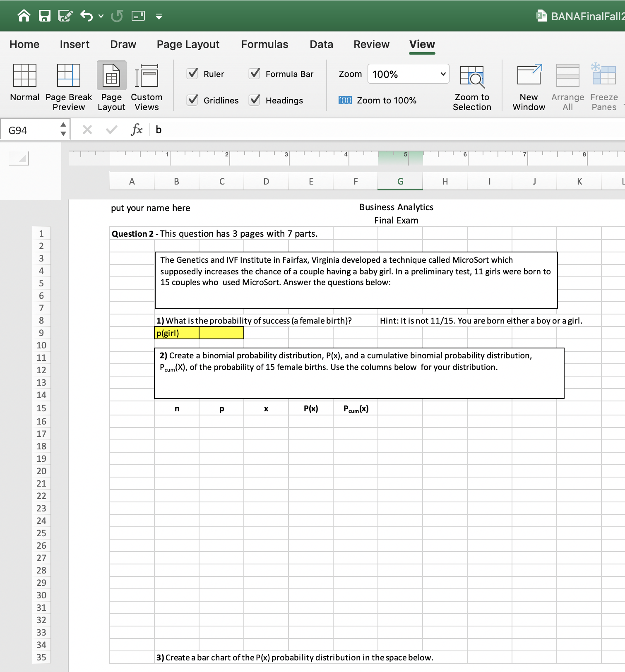Screen dimensions: 625x672
Task: Open the Review tab
Action: [x=371, y=44]
